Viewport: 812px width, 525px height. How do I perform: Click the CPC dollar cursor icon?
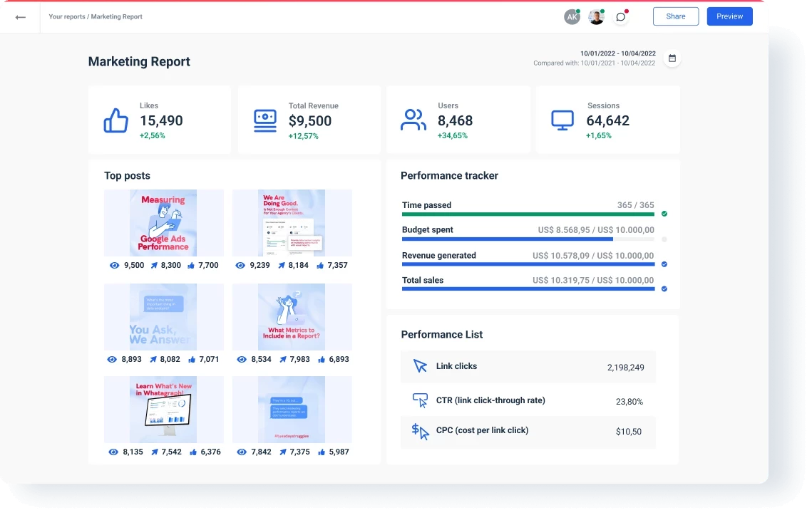click(x=420, y=431)
